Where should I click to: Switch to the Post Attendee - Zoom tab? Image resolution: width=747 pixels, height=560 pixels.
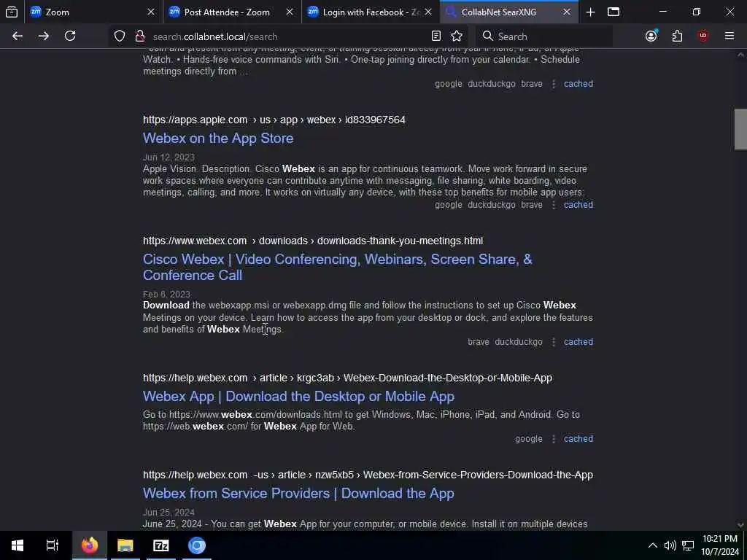point(232,12)
